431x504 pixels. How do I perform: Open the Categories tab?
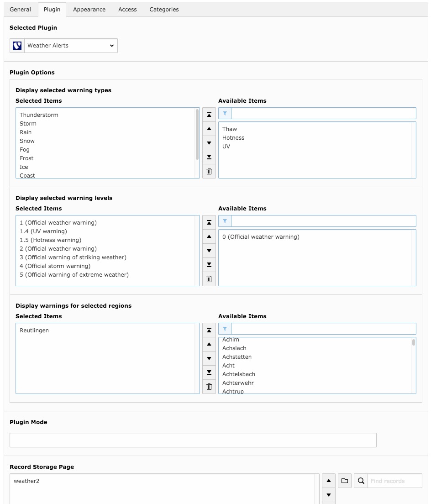[164, 10]
